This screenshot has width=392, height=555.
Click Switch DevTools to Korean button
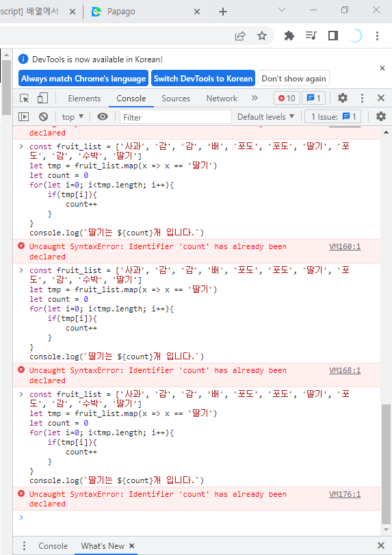[x=203, y=78]
